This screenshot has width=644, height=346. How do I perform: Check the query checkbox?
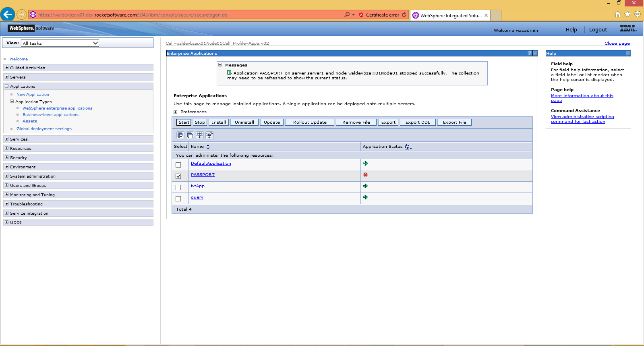pos(178,199)
